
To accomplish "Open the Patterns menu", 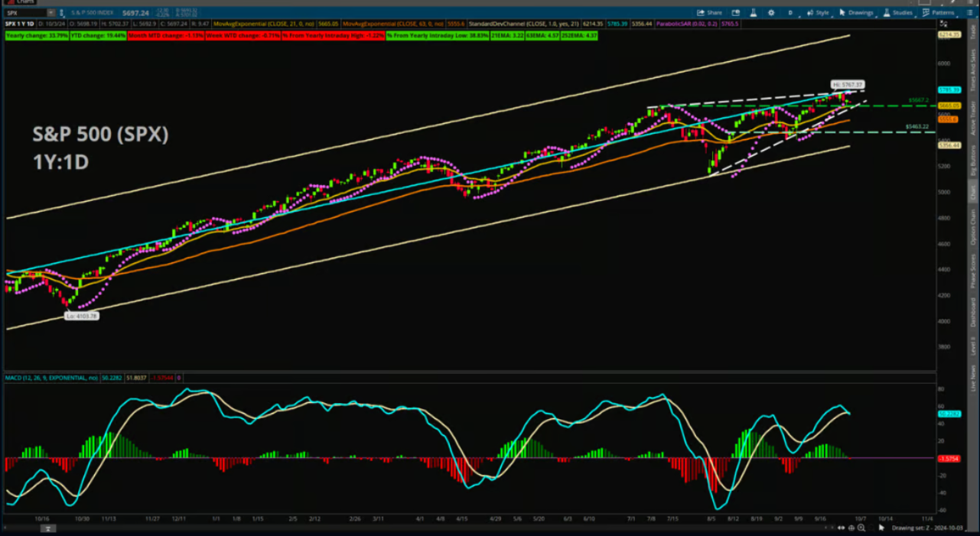I will click(x=938, y=13).
